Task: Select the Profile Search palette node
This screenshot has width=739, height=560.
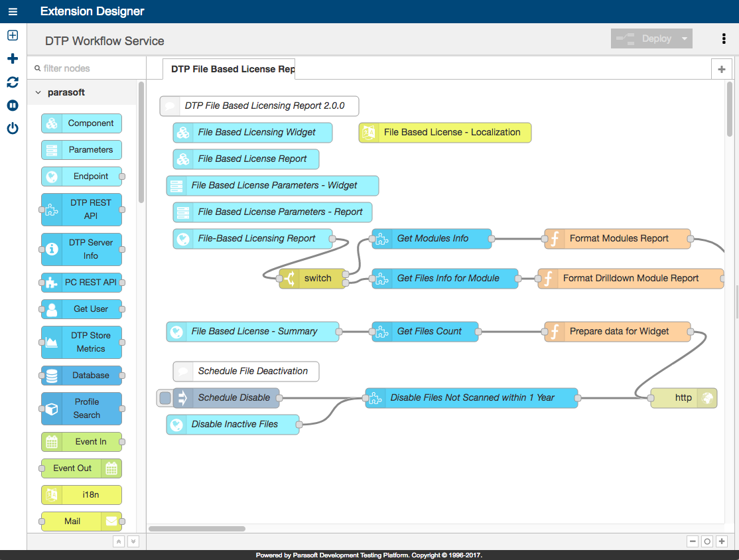Action: tap(82, 409)
